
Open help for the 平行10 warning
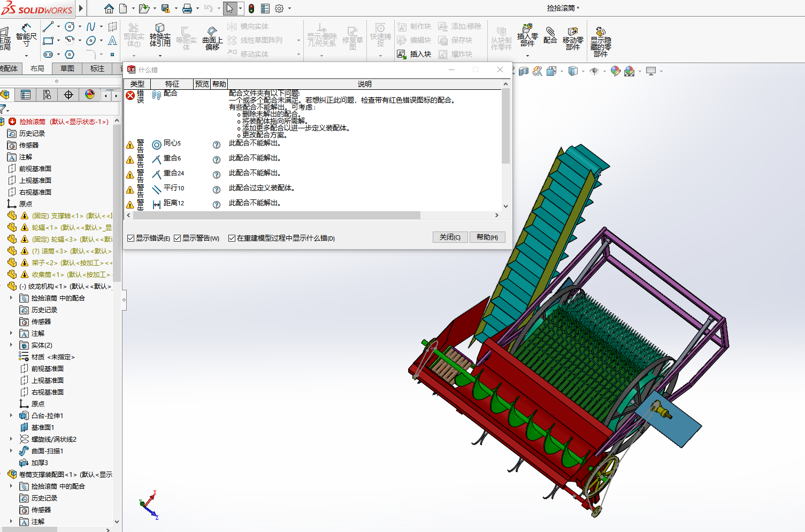click(x=217, y=190)
